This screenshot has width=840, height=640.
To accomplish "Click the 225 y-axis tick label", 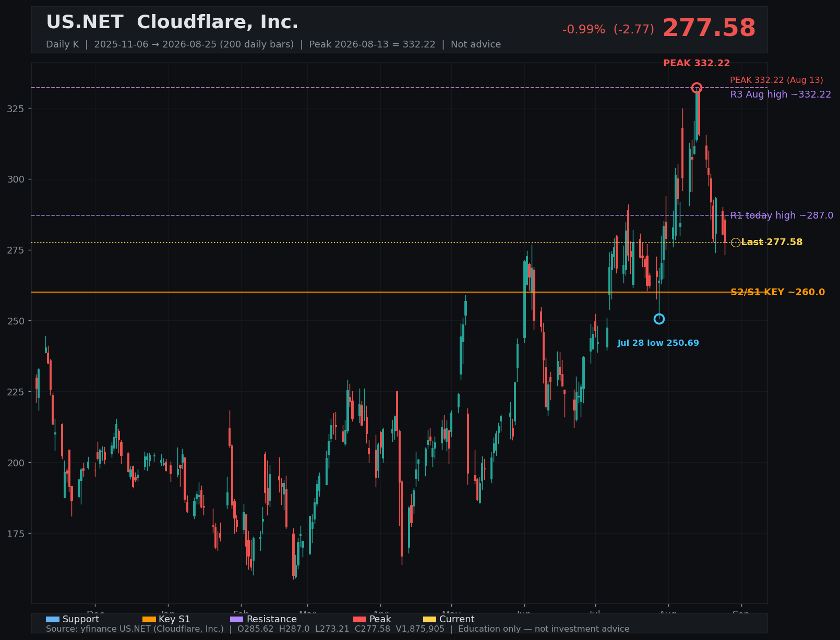I will pos(16,392).
